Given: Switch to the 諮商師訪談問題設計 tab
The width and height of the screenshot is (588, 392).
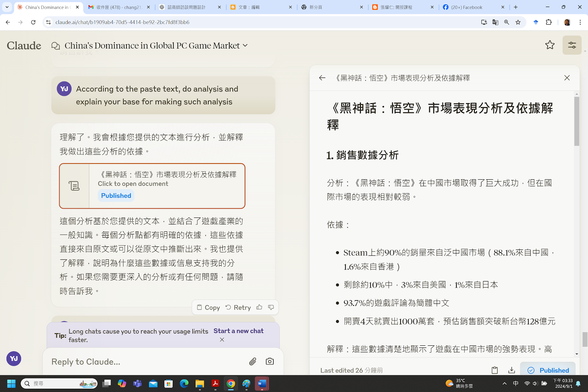Looking at the screenshot, I should click(190, 7).
